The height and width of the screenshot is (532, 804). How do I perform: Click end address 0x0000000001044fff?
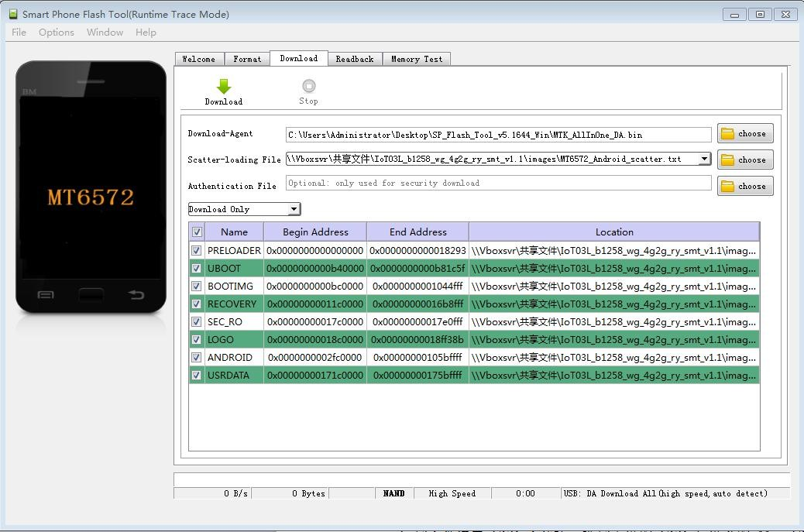tap(418, 286)
